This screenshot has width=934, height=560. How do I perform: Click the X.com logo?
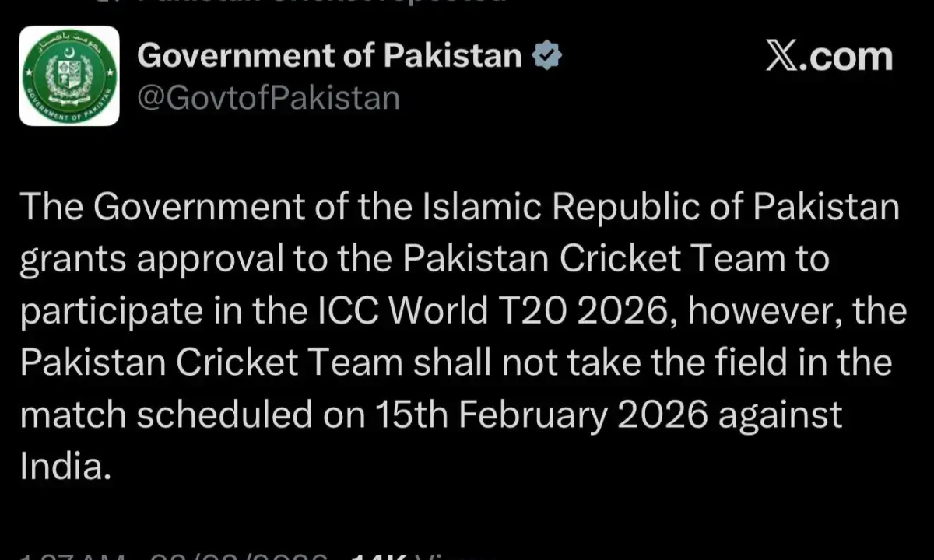[829, 56]
